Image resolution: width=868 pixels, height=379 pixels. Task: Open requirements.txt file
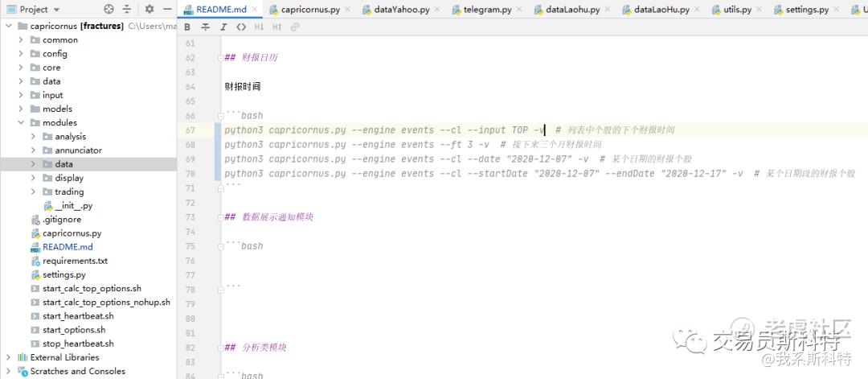pos(76,261)
